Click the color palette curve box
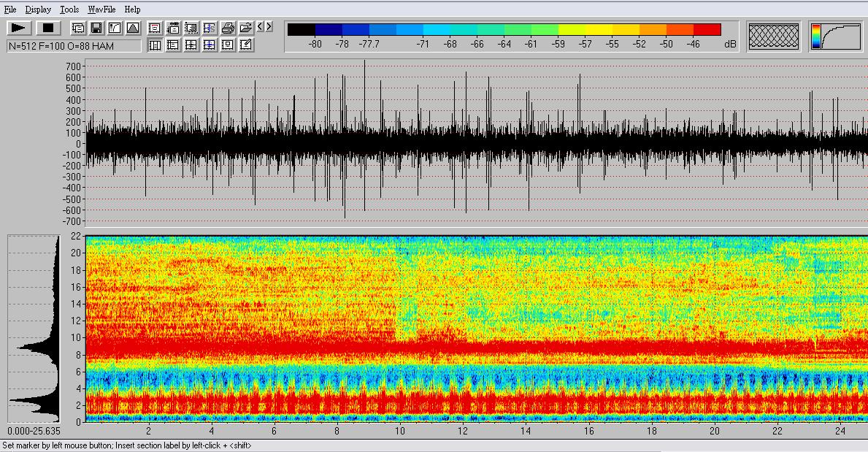This screenshot has height=452, width=868. coord(834,36)
